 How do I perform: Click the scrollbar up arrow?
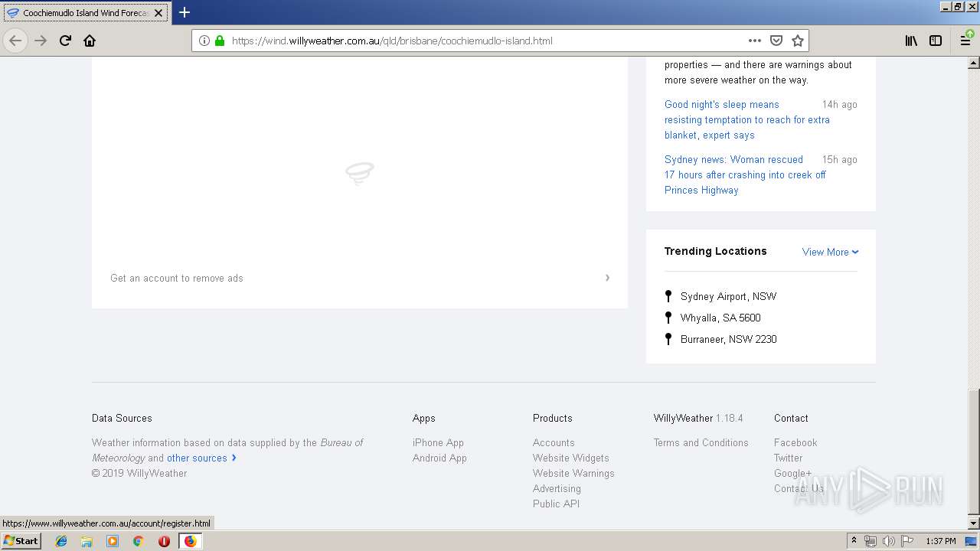pos(973,63)
